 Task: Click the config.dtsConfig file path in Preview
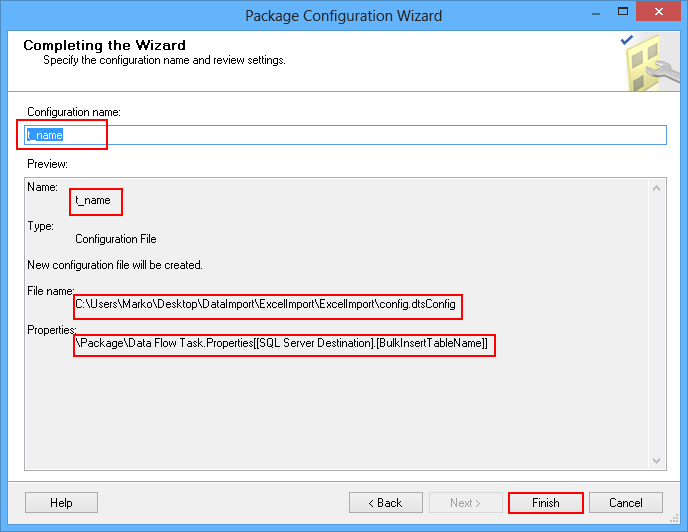click(x=268, y=303)
